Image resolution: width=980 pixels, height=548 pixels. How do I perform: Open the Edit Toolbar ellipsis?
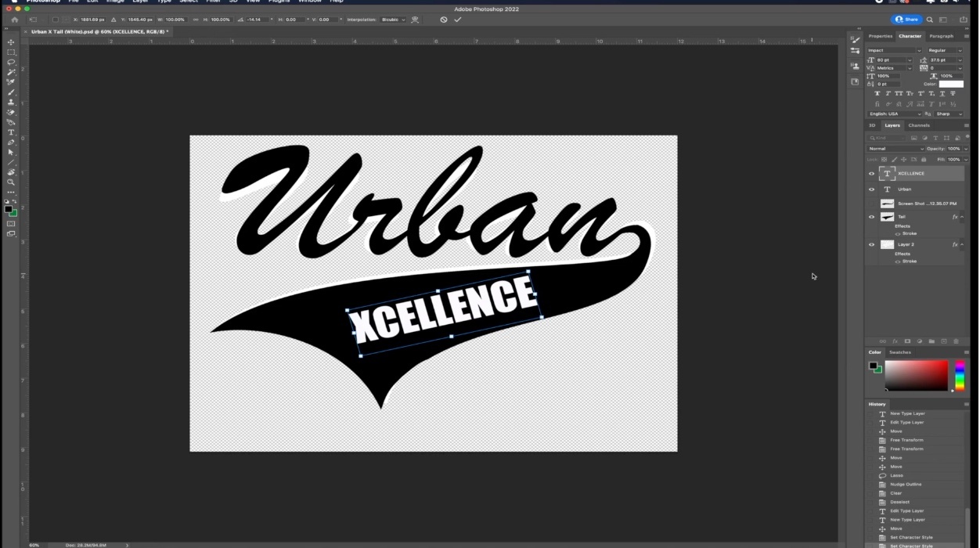coord(11,193)
